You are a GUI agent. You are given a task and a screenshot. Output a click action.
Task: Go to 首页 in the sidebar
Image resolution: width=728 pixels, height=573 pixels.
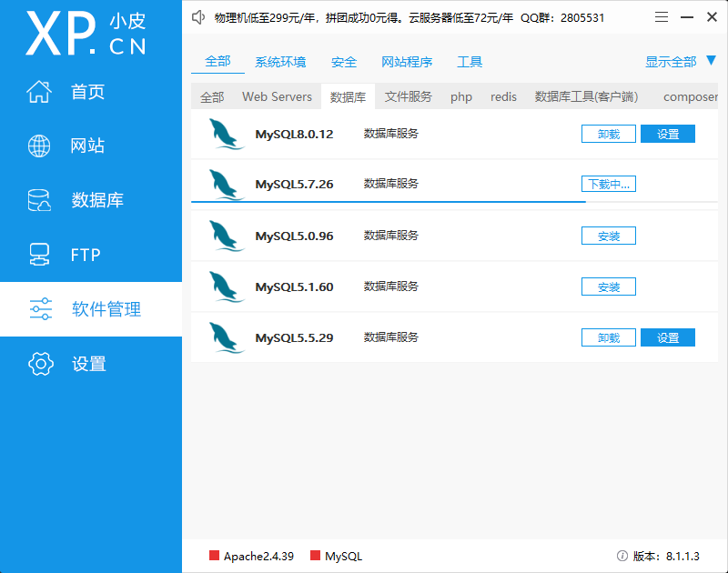[x=88, y=91]
